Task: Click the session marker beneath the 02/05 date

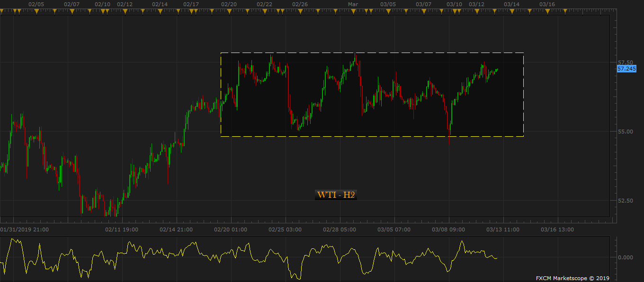Action: 36,12
